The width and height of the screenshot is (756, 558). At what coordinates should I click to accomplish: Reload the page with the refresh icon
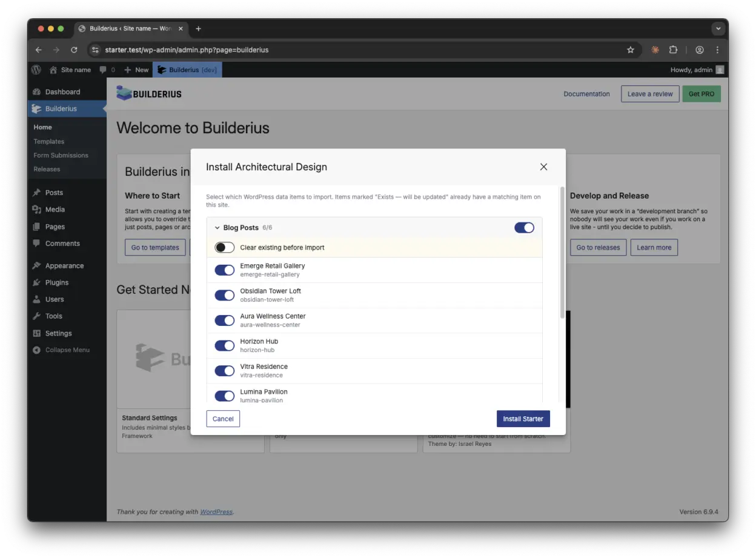pos(74,50)
